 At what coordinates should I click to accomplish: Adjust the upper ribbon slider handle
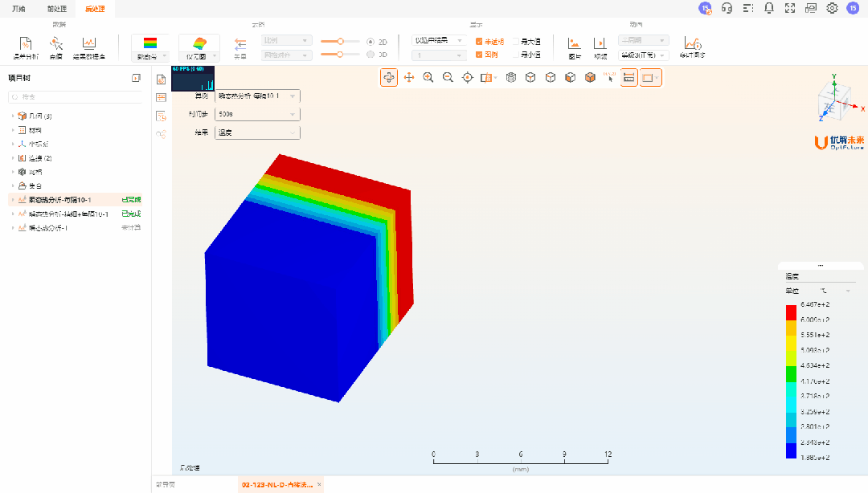coord(341,42)
